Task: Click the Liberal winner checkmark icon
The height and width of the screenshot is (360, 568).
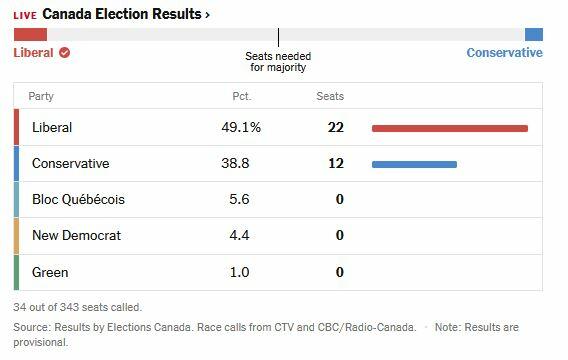Action: click(x=64, y=53)
